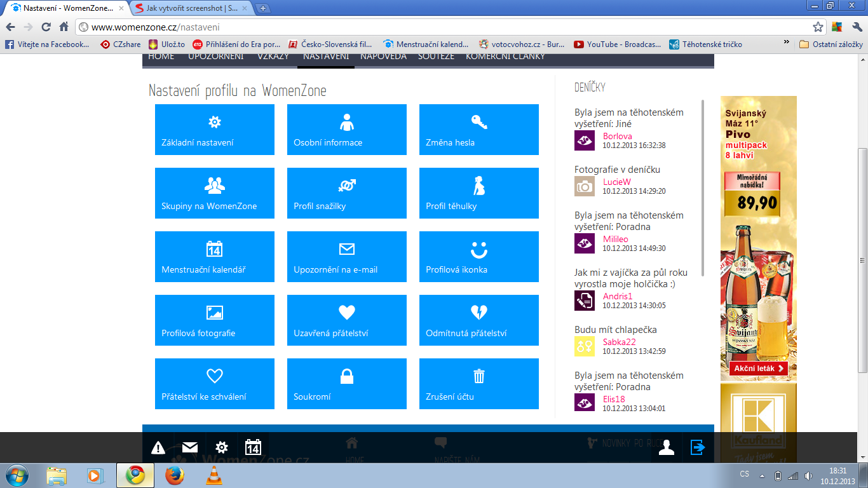Open messages envelope icon in bottom bar
868x488 pixels.
(190, 447)
